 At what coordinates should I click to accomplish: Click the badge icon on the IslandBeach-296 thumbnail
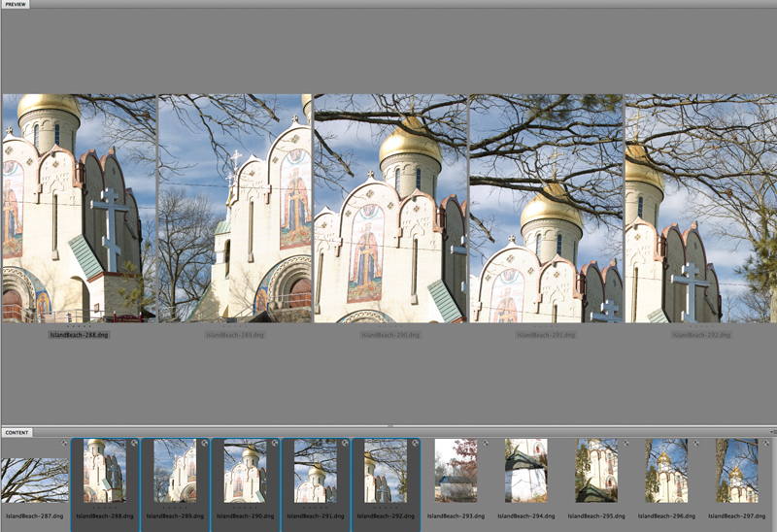(694, 443)
